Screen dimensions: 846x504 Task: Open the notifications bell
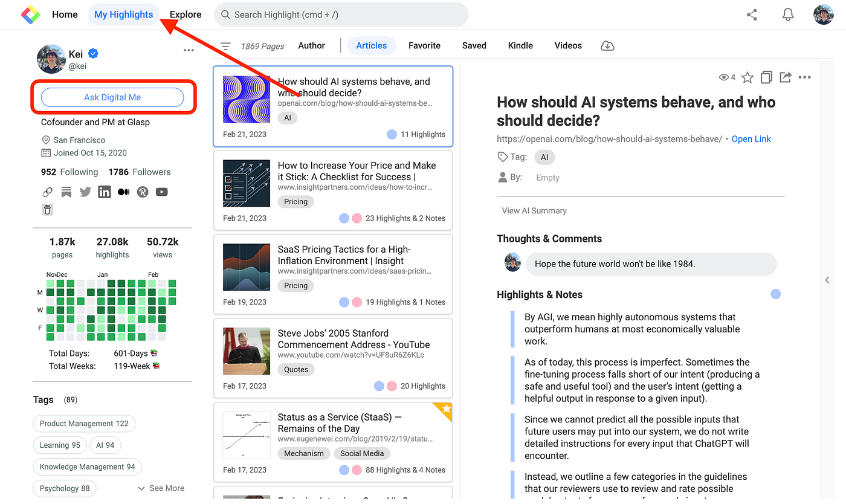[x=788, y=15]
